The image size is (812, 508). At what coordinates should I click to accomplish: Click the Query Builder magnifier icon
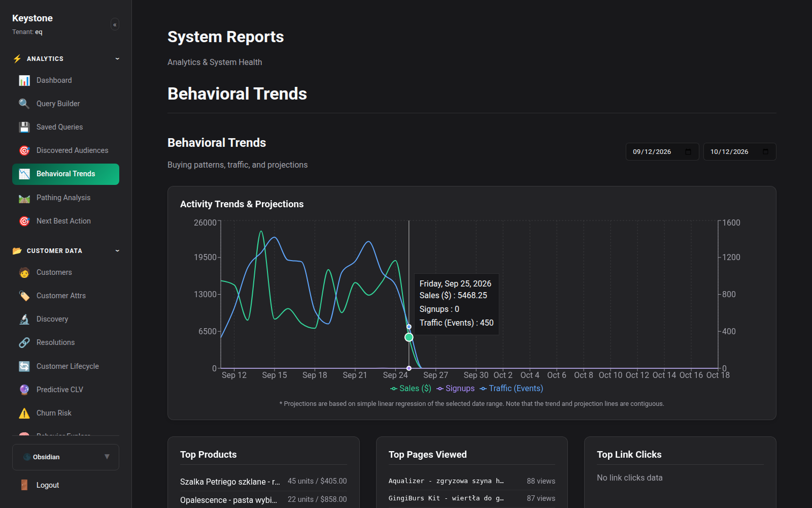point(24,104)
